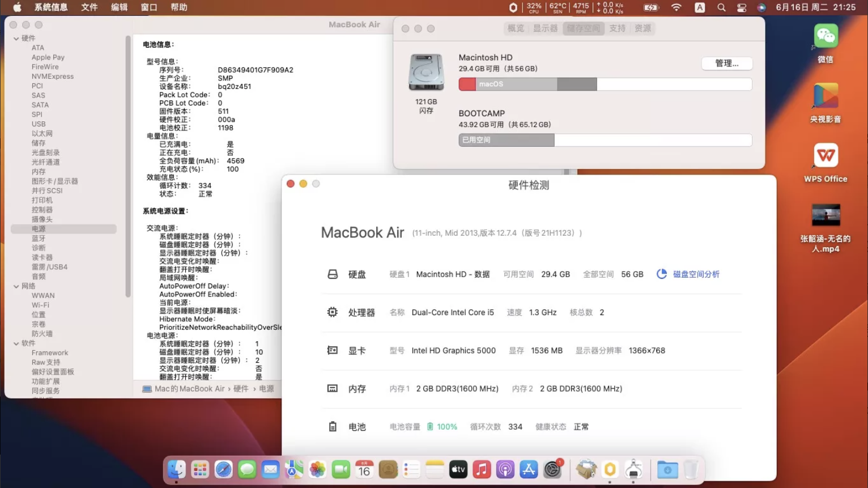Screen dimensions: 868x488
Task: Open the 央视影音 desktop icon
Action: point(826,96)
